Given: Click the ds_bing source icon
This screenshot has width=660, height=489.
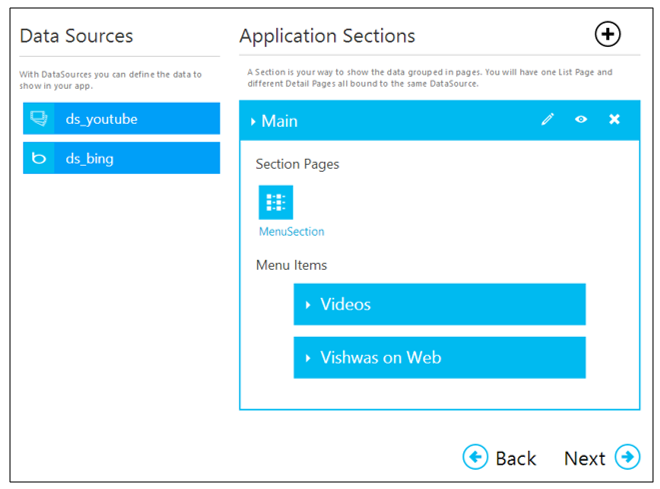Looking at the screenshot, I should pyautogui.click(x=39, y=158).
